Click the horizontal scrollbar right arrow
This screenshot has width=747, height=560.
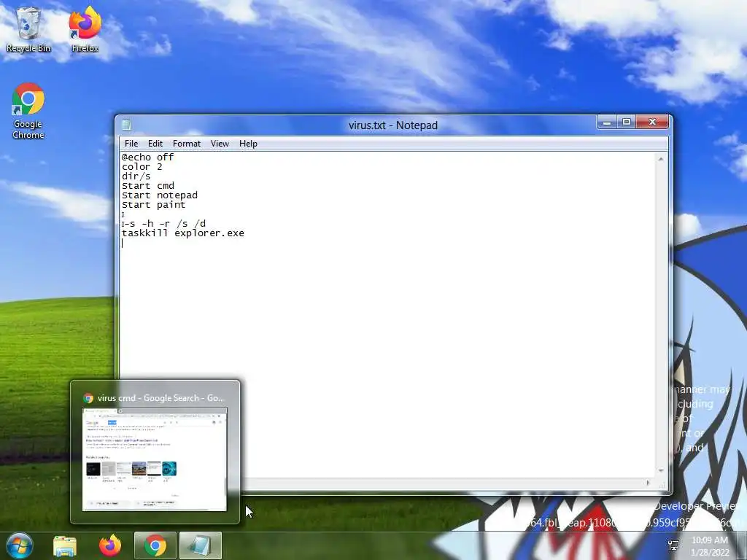(648, 483)
